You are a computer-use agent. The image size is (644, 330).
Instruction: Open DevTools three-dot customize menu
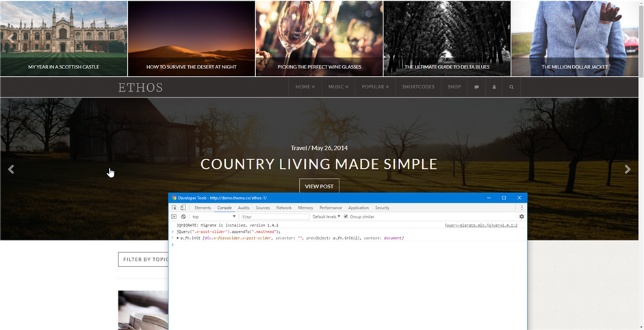[x=522, y=208]
